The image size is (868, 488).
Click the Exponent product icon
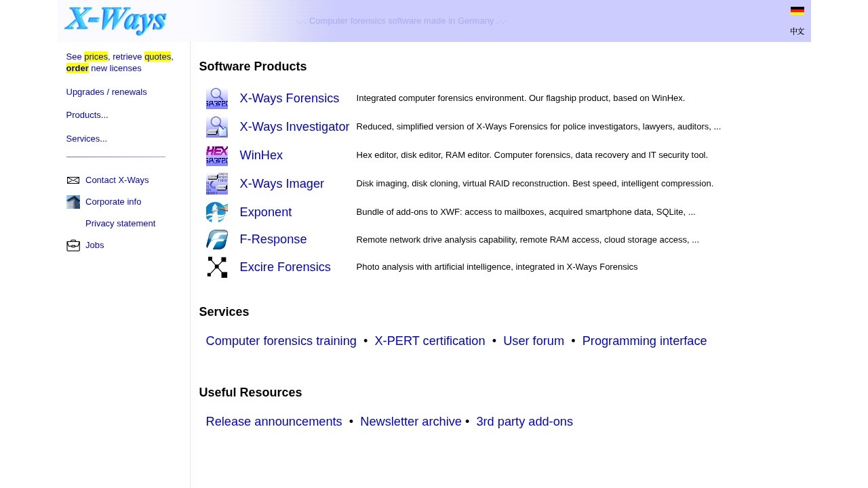[x=217, y=212]
